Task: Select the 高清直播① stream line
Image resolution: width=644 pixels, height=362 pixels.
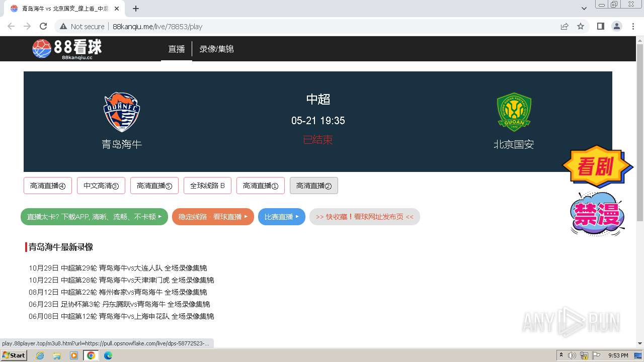Action: pos(261,186)
